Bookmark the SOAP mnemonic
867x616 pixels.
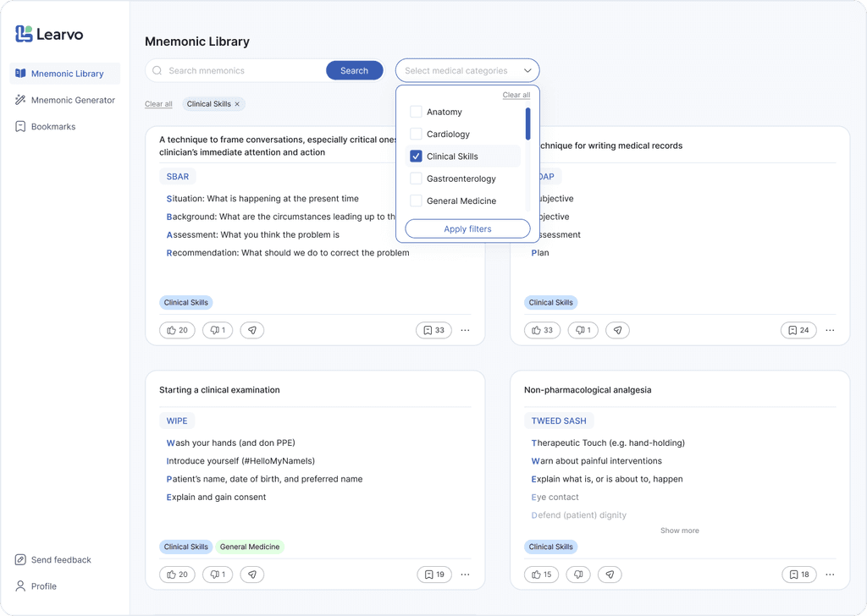(x=798, y=330)
